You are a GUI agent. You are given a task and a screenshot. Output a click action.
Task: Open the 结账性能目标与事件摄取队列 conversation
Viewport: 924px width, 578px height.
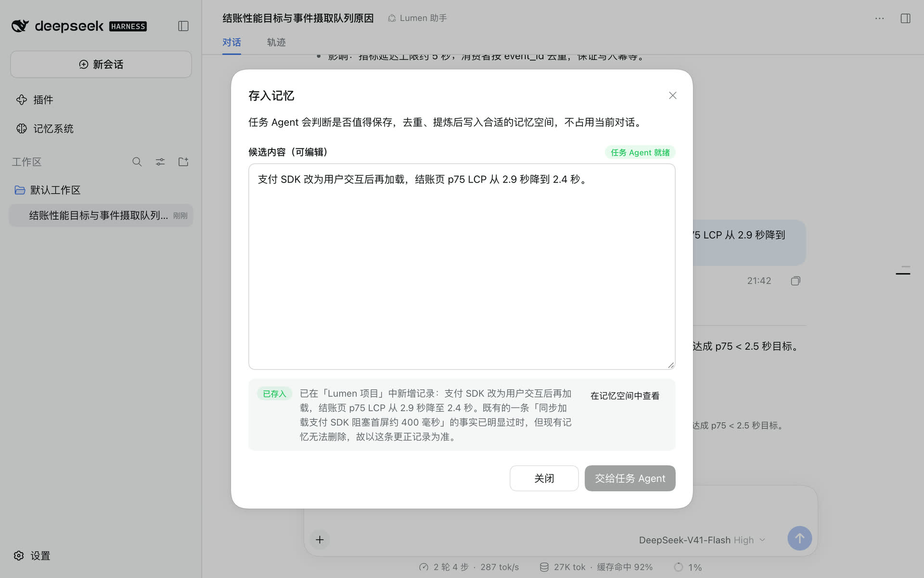point(101,215)
